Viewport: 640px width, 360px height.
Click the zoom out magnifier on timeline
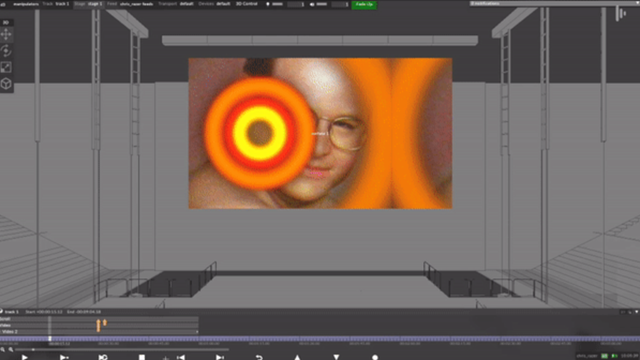click(3, 349)
